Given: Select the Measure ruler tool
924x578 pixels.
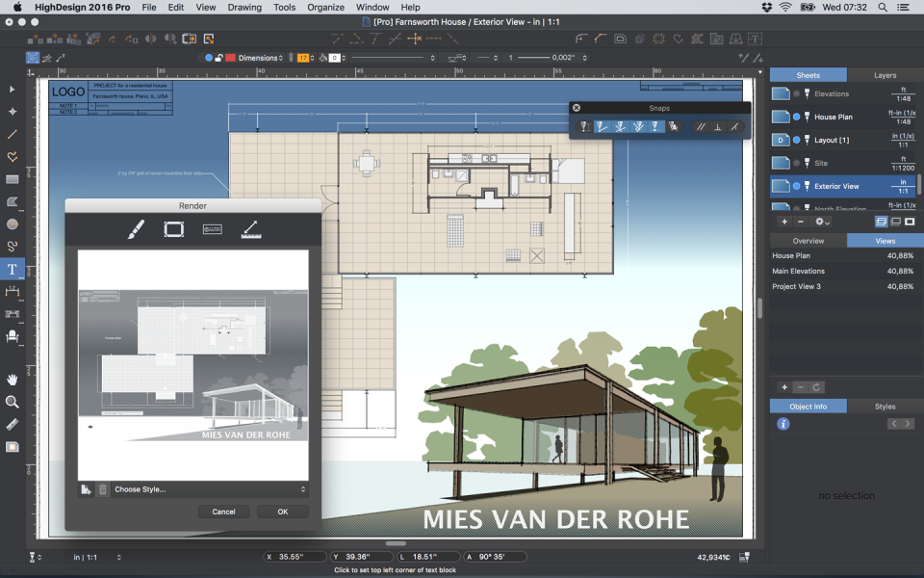Looking at the screenshot, I should (13, 424).
